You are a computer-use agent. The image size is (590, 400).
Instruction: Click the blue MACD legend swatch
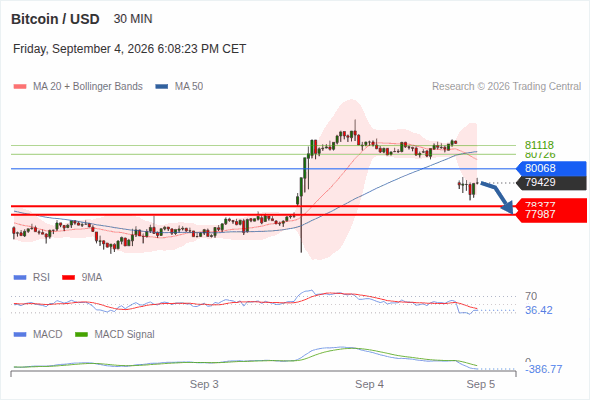tap(20, 335)
